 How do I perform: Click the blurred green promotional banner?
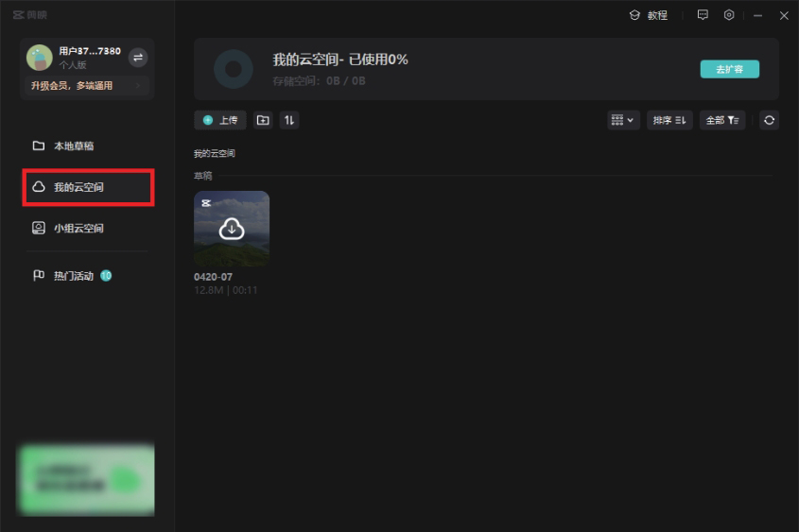(x=86, y=480)
